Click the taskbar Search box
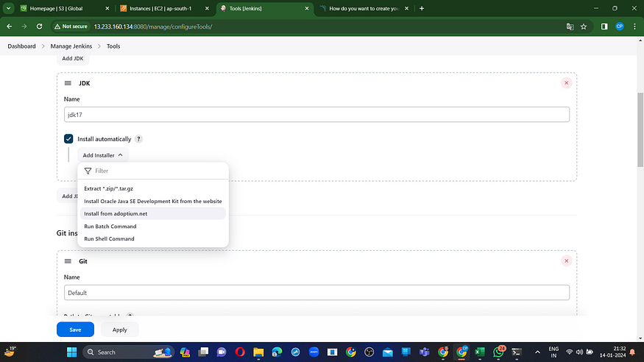 pyautogui.click(x=128, y=352)
